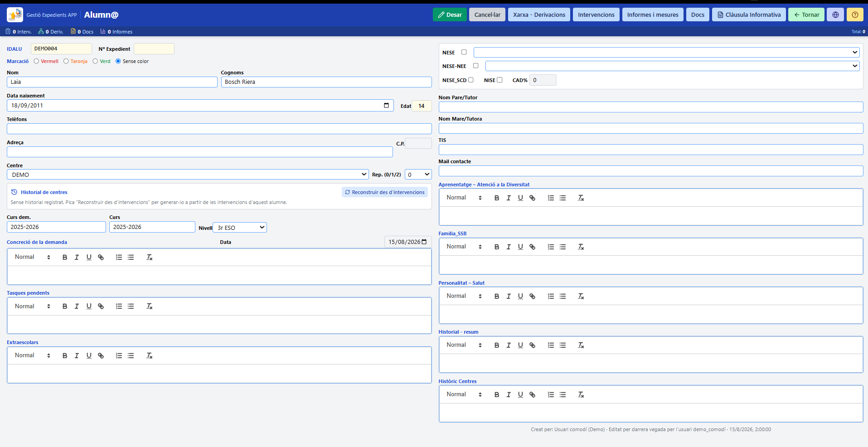Click the app logo icon

tap(15, 15)
